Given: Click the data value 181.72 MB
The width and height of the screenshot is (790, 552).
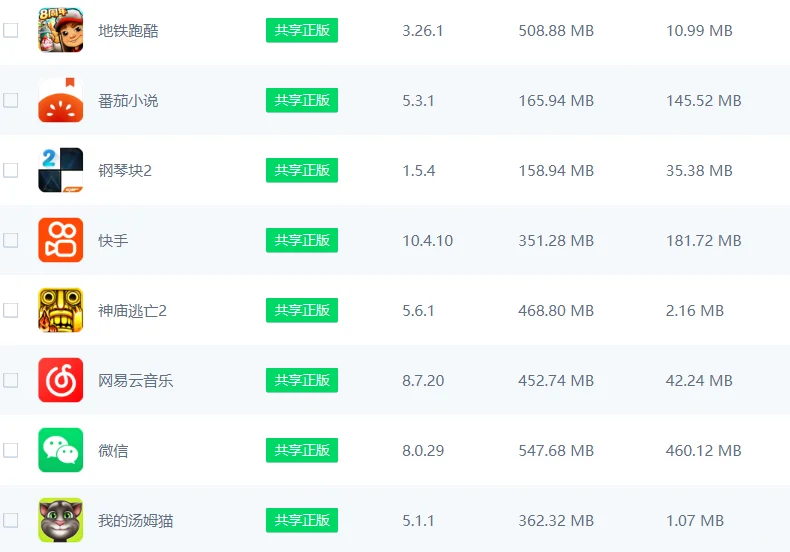Looking at the screenshot, I should point(704,241).
